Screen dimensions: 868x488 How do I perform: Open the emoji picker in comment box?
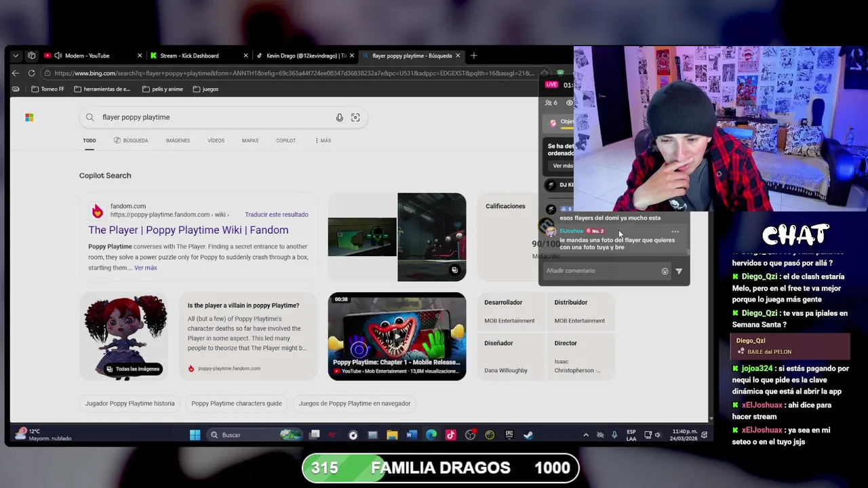tap(665, 271)
